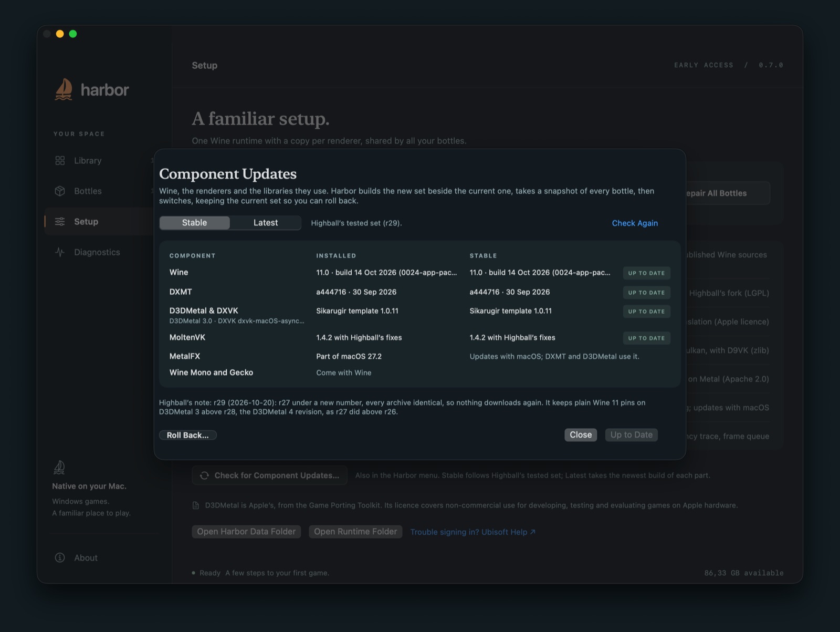
Task: Open the Trouble signing in? Ubisoft Help link
Action: click(x=472, y=532)
